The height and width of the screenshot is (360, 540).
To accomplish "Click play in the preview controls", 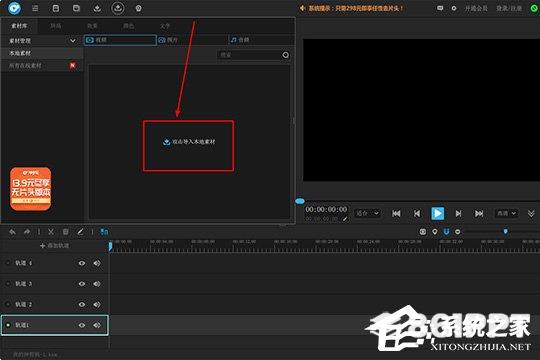I will tap(438, 214).
